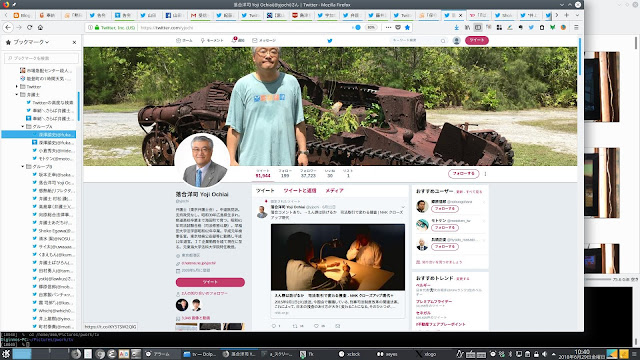This screenshot has width=640, height=360.
Task: Click the browser Forward arrow
Action: tap(19, 27)
